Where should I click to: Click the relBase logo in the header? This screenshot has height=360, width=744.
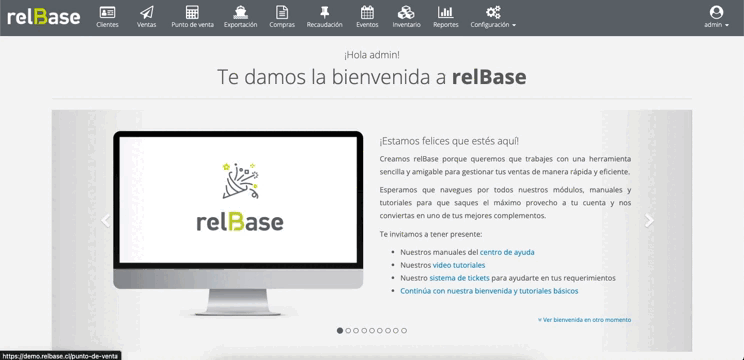44,17
